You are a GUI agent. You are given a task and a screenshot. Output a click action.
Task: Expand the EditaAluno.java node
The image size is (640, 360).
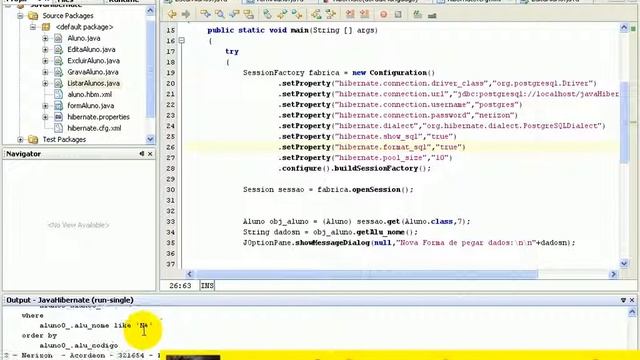45,50
